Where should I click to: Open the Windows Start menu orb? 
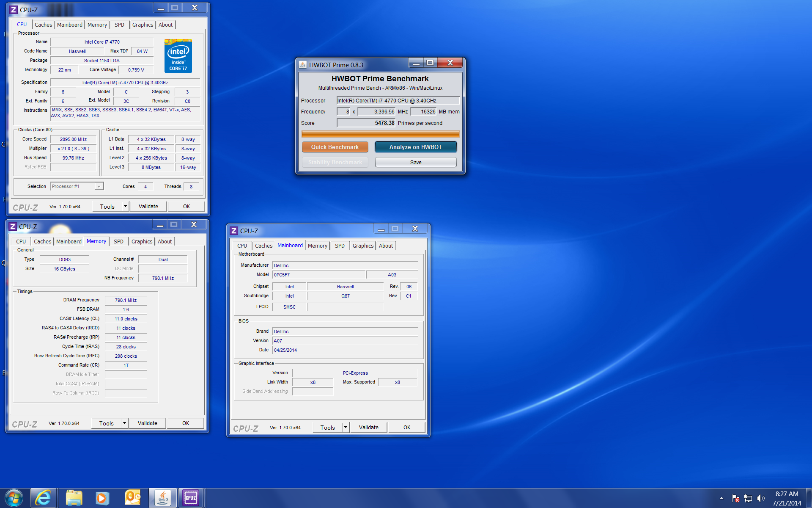(14, 498)
